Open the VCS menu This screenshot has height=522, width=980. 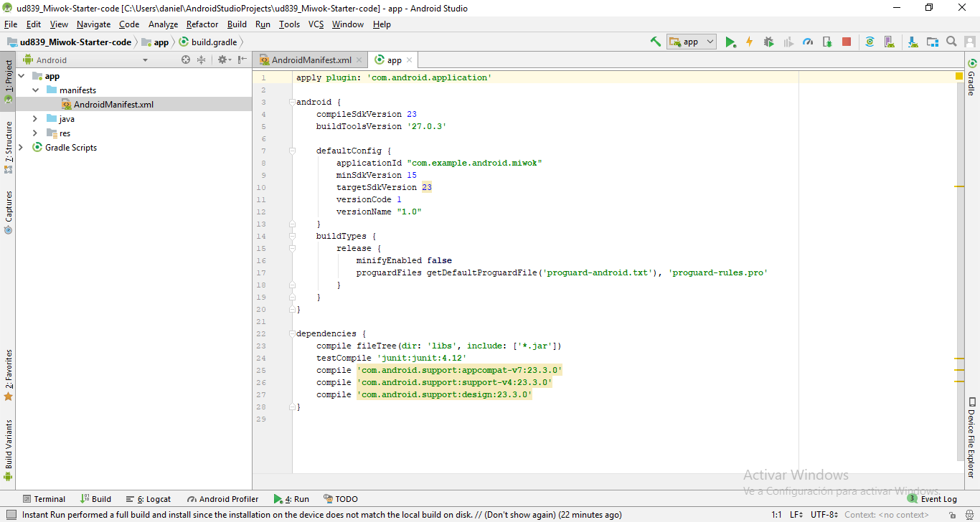pos(316,24)
